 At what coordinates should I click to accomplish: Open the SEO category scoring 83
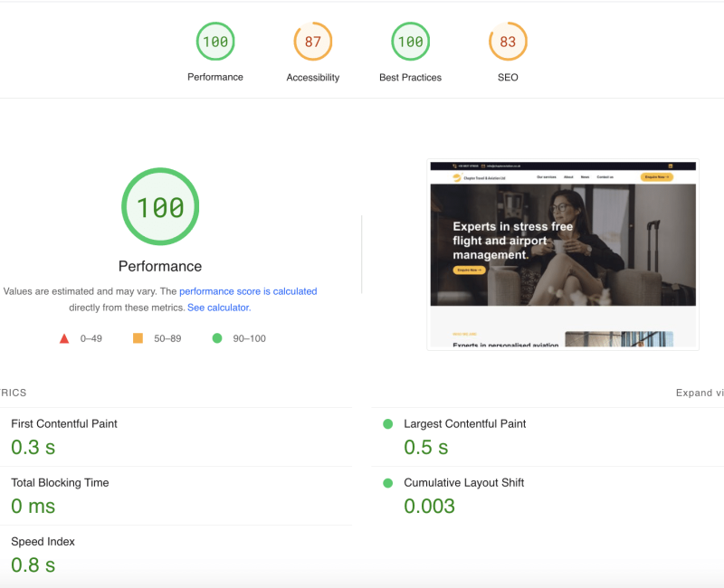coord(508,42)
